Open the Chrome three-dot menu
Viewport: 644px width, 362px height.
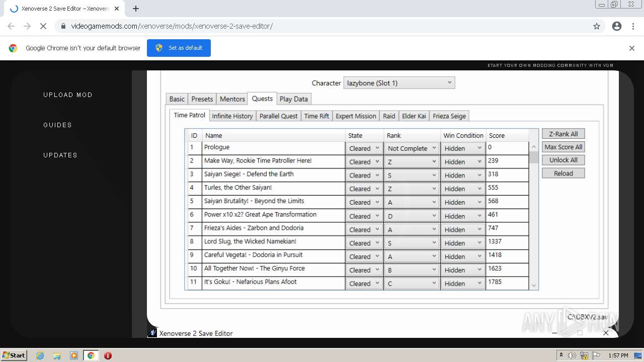click(x=633, y=26)
